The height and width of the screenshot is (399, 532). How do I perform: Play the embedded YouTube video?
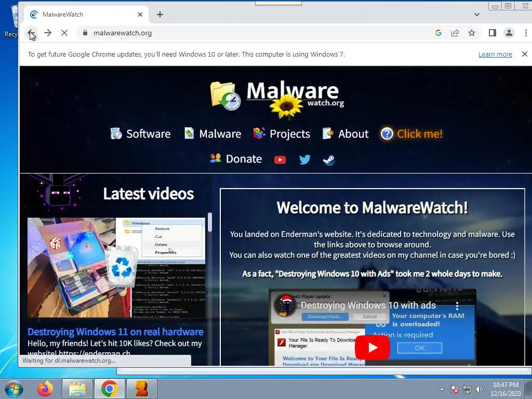pyautogui.click(x=372, y=348)
